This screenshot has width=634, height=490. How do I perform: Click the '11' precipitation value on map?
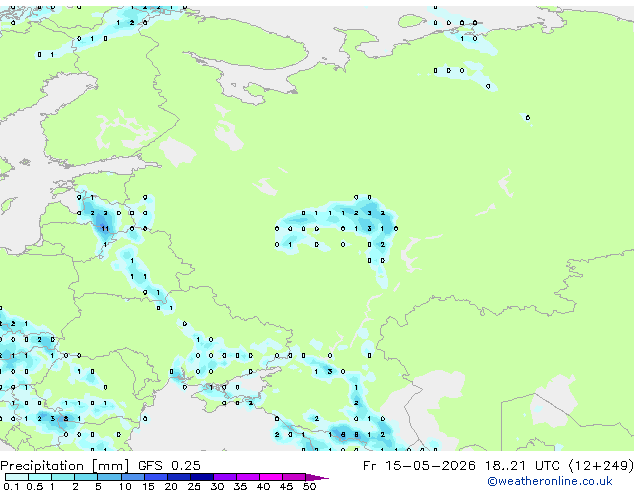(x=105, y=229)
